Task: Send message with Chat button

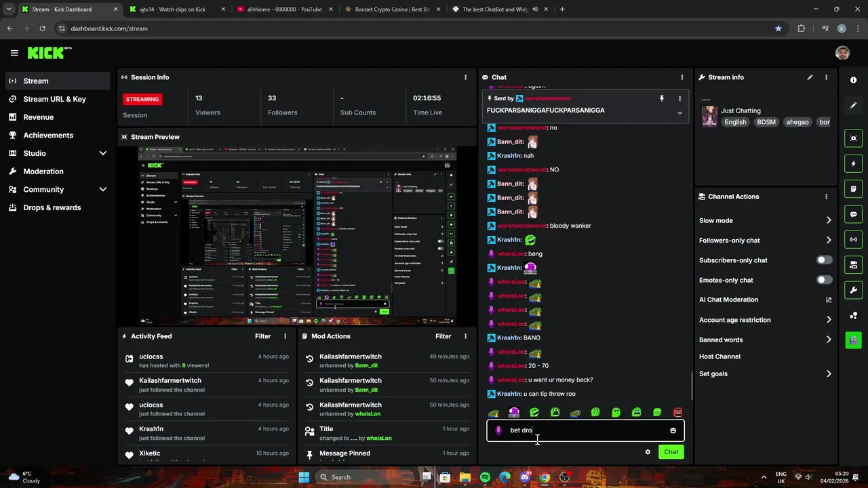Action: [671, 452]
